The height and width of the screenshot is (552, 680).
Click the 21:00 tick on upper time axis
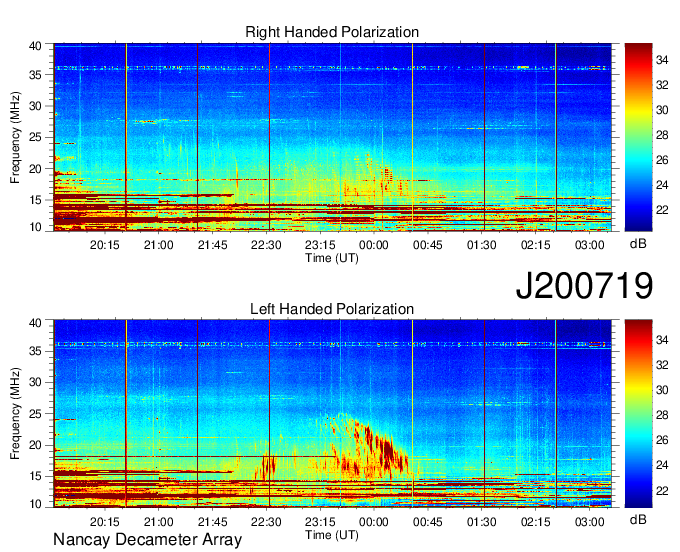tap(159, 245)
